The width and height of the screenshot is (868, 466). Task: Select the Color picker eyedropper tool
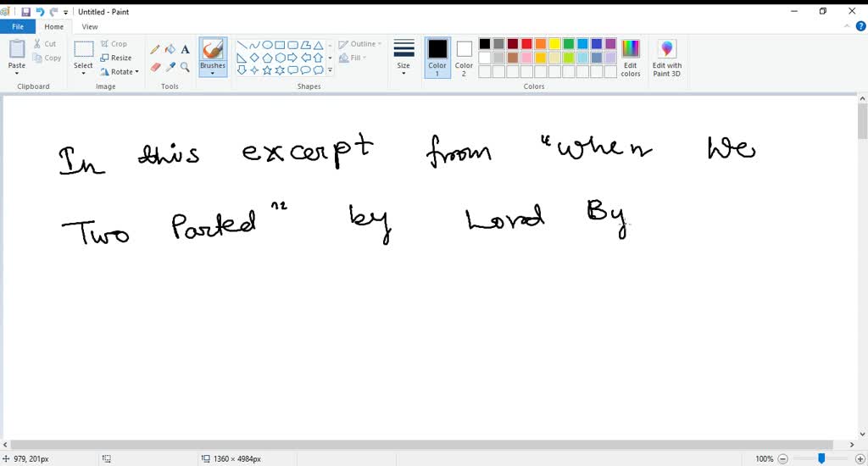coord(170,67)
